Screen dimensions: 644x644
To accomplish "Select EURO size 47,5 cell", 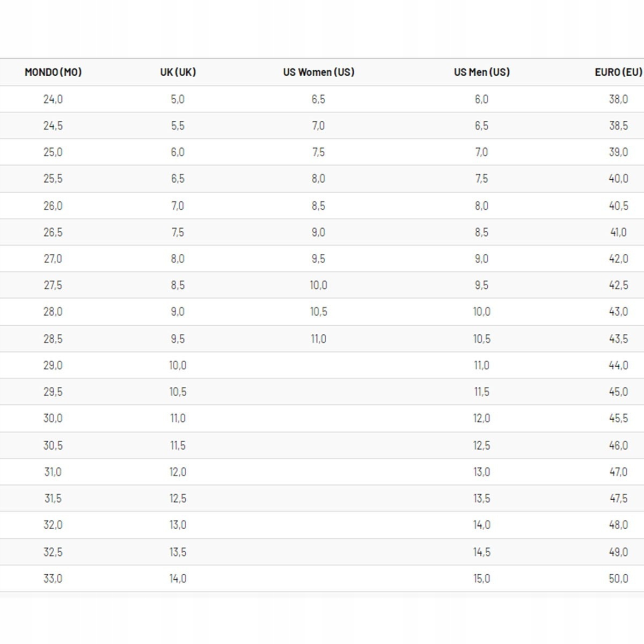I will click(618, 499).
